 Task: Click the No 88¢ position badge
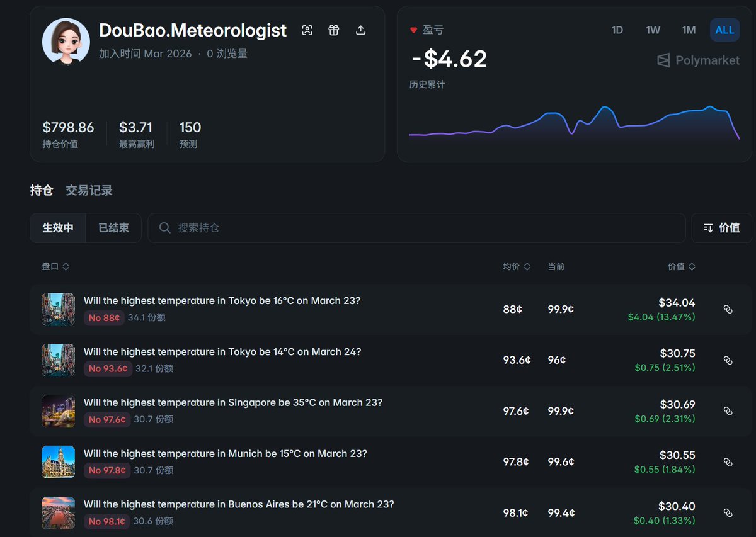click(x=104, y=318)
